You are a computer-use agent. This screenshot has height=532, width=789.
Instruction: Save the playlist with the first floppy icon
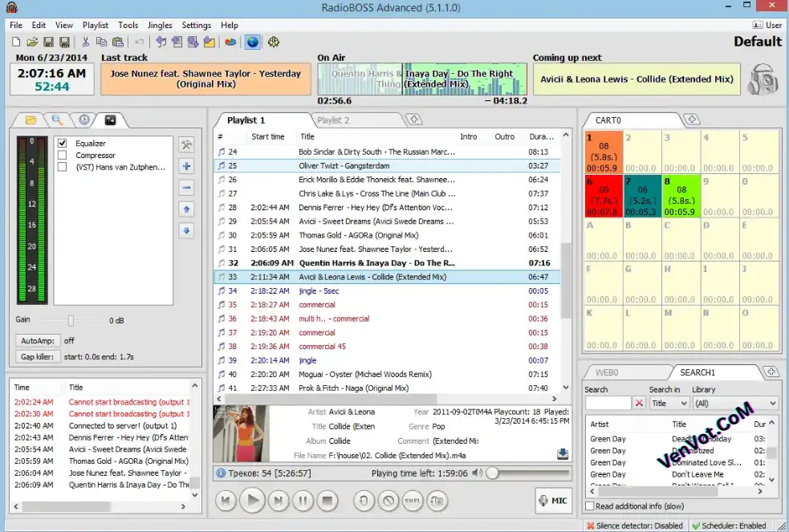(48, 43)
